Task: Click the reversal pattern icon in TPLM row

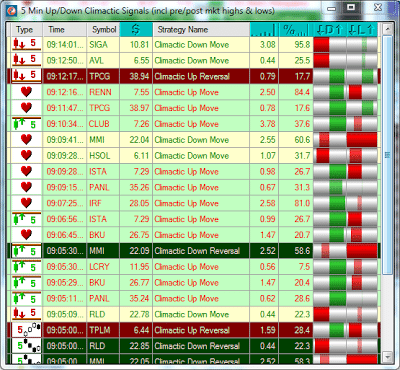Action: pyautogui.click(x=26, y=330)
